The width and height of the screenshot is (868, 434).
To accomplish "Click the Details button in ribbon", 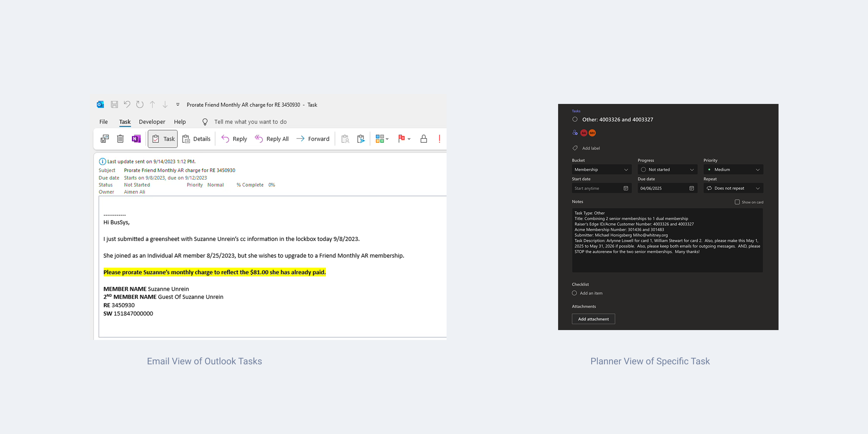I will pyautogui.click(x=196, y=139).
